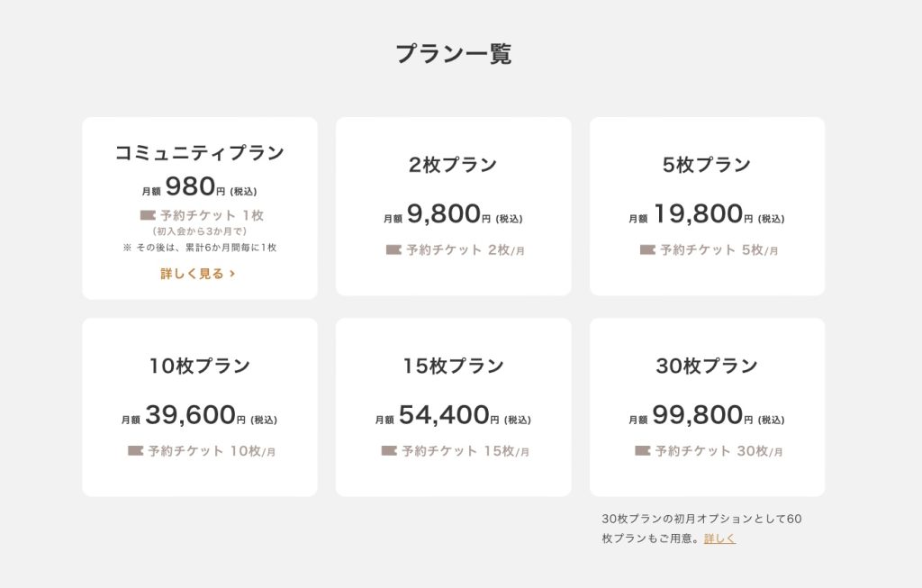922x588 pixels.
Task: Click ticket icon in 2枚プラン card
Action: [393, 250]
